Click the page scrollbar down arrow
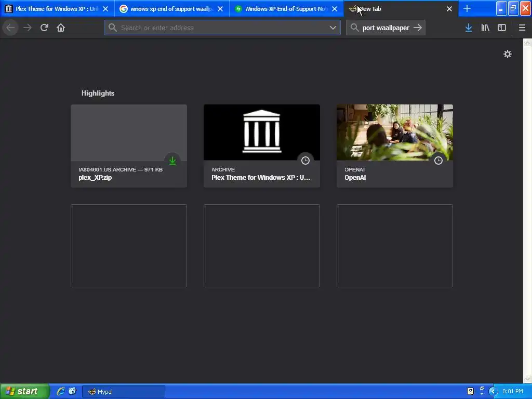This screenshot has height=399, width=532. point(528,379)
